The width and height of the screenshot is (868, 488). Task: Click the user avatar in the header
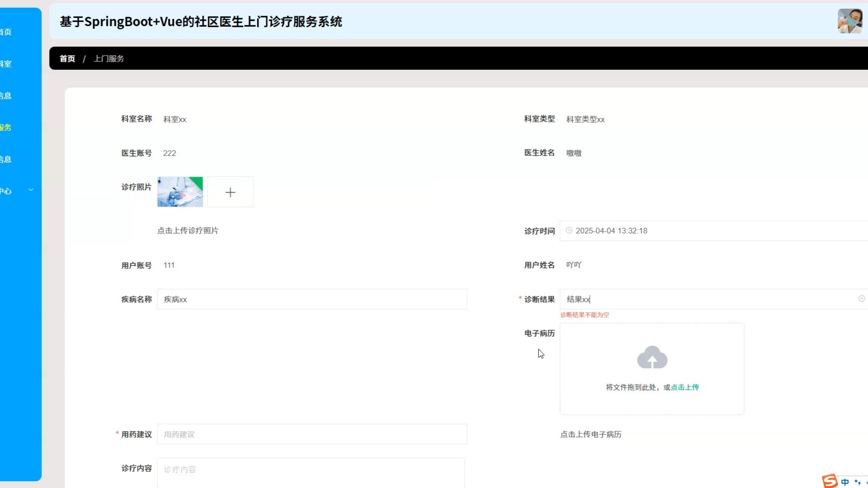coord(850,21)
